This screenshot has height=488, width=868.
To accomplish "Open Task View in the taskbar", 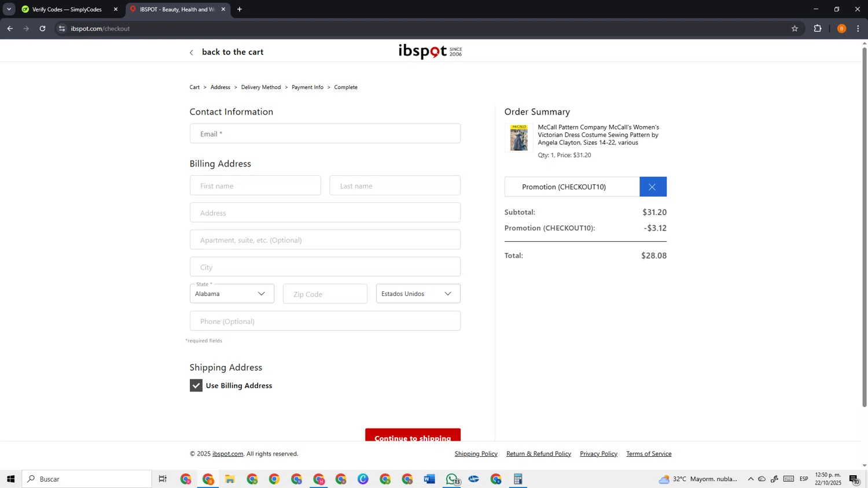I will pyautogui.click(x=163, y=479).
